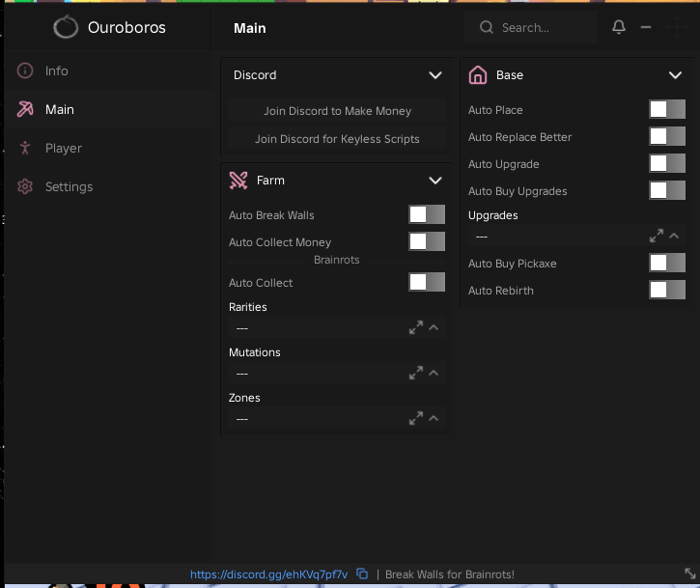Viewport: 700px width, 588px height.
Task: Toggle Auto Break Walls switch
Action: click(x=427, y=214)
